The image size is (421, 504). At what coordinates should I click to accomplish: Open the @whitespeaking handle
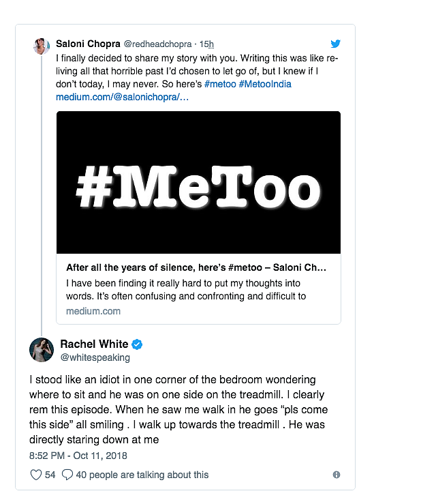point(95,357)
